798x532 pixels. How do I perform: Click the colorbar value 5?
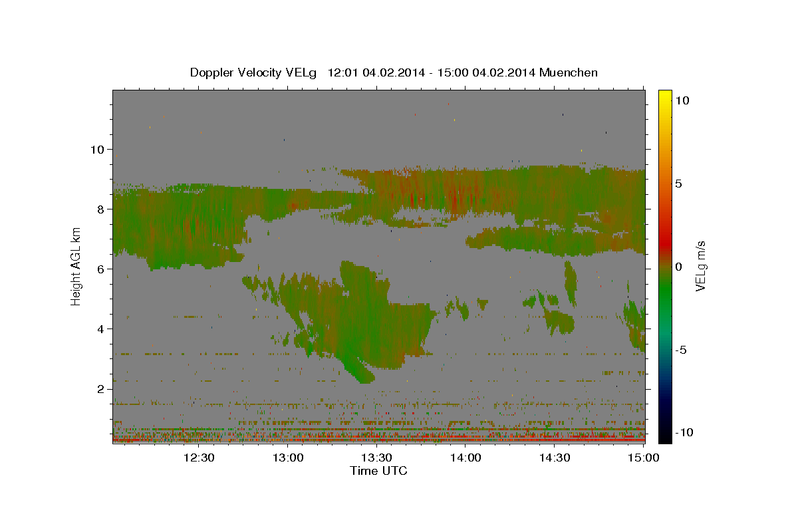click(x=679, y=184)
